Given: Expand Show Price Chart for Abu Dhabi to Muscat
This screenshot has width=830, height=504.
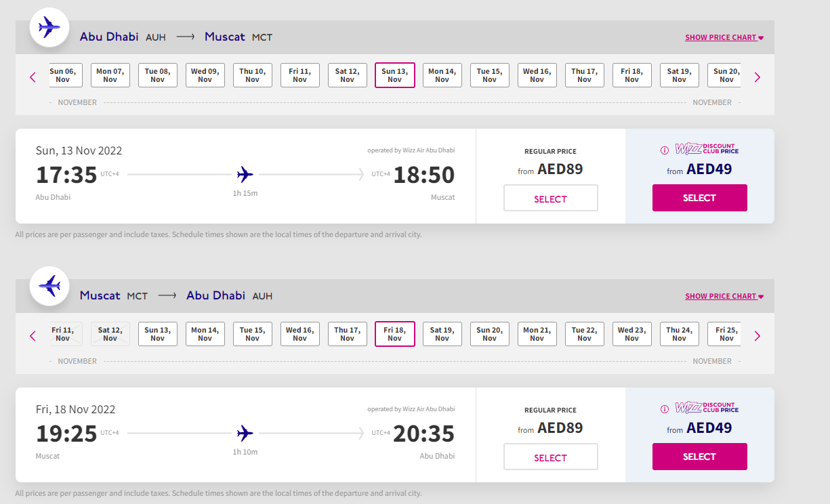Looking at the screenshot, I should [x=724, y=38].
